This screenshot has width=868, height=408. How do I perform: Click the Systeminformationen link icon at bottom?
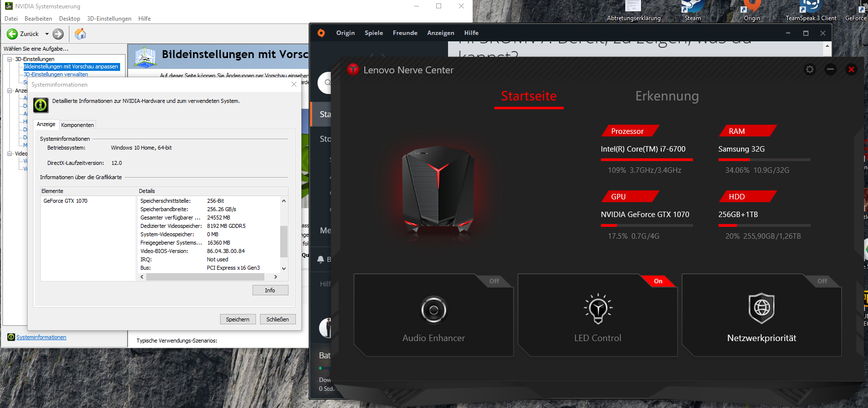(x=11, y=337)
